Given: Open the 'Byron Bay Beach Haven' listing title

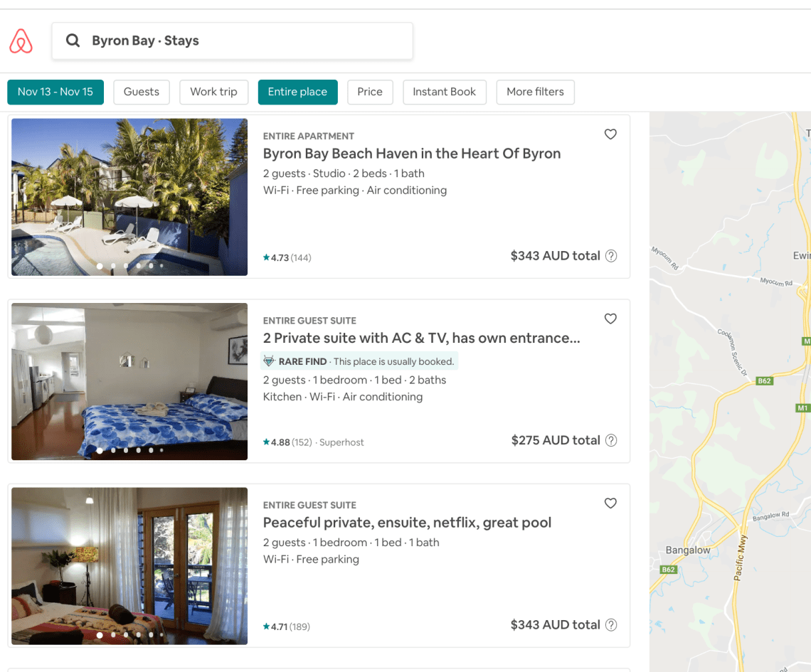Looking at the screenshot, I should [x=412, y=154].
